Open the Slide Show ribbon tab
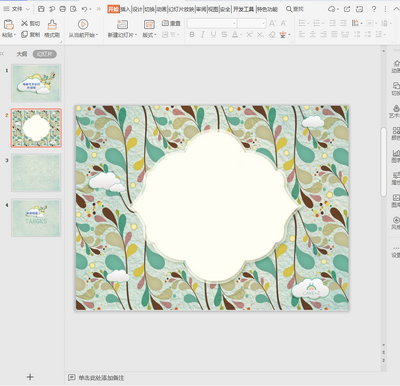 pyautogui.click(x=181, y=9)
